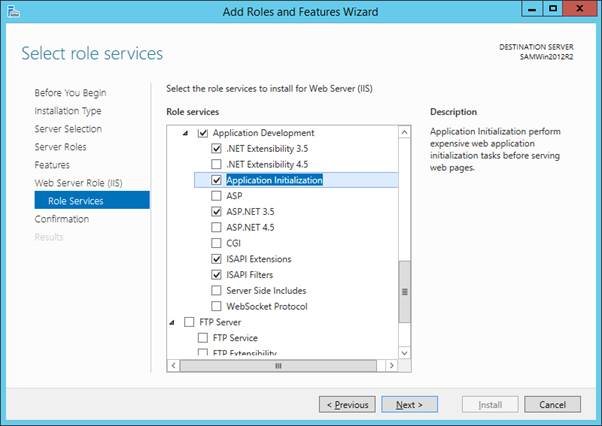Select the FTP Server label
The width and height of the screenshot is (602, 426).
click(x=220, y=322)
